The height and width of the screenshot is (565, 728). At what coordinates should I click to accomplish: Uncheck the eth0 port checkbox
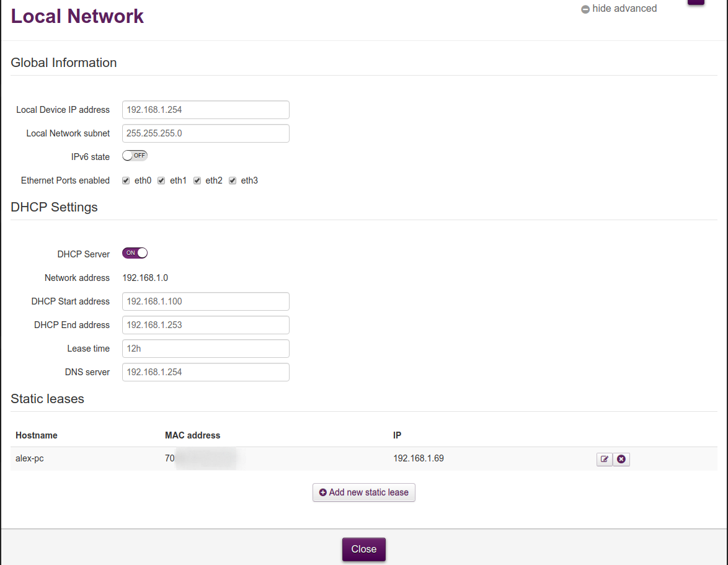coord(126,180)
